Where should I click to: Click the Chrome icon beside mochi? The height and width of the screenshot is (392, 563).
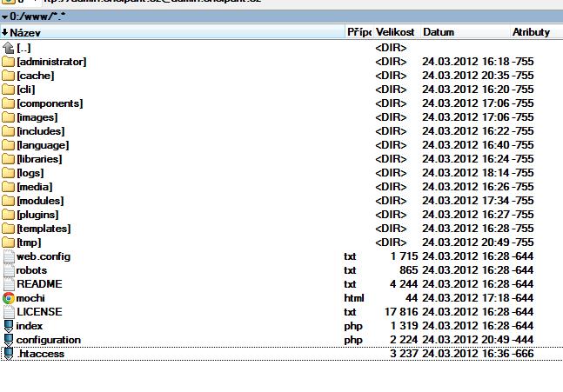9,298
